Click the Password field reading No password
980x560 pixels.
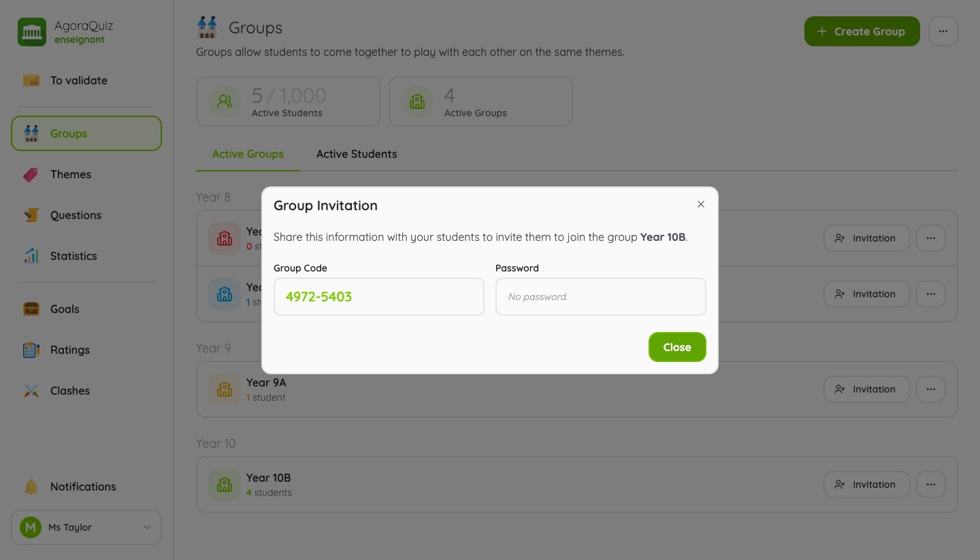point(601,297)
